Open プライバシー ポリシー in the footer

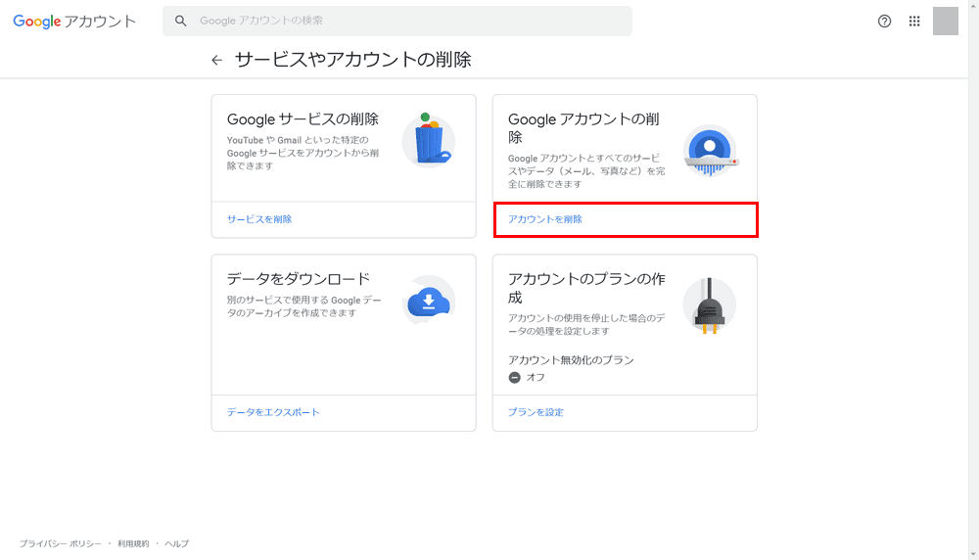(60, 543)
